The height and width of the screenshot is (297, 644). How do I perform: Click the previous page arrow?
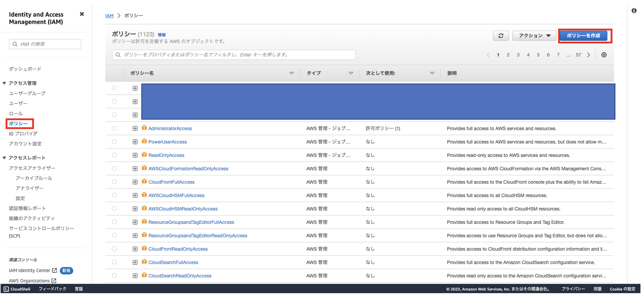[488, 55]
